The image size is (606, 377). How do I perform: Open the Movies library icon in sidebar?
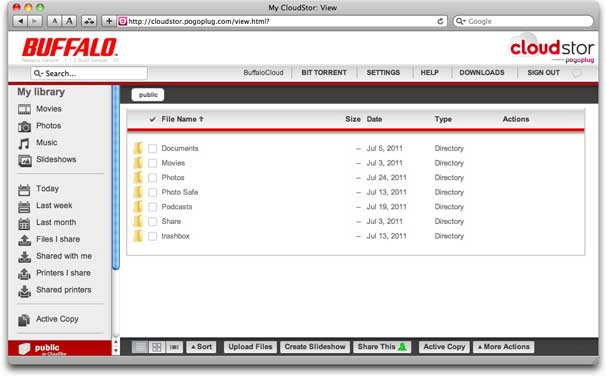[x=24, y=109]
